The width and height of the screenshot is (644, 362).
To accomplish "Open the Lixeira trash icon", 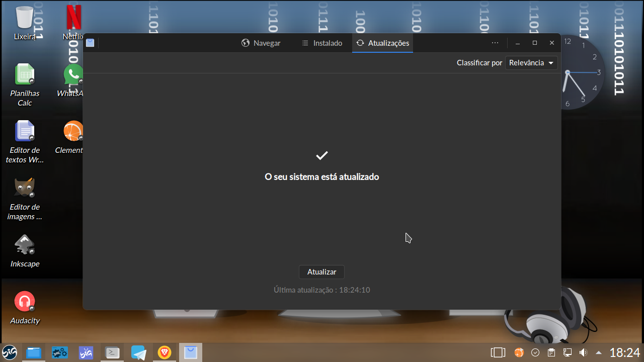I will [25, 23].
